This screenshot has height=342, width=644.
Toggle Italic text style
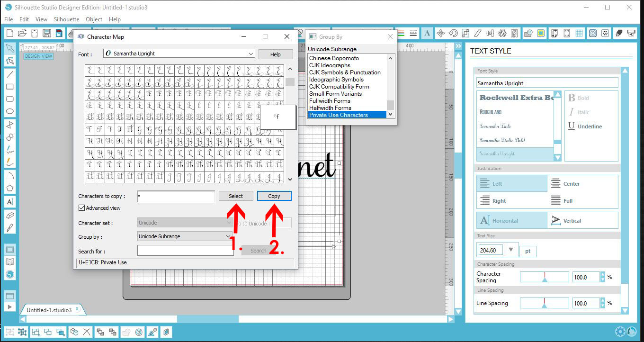click(579, 112)
